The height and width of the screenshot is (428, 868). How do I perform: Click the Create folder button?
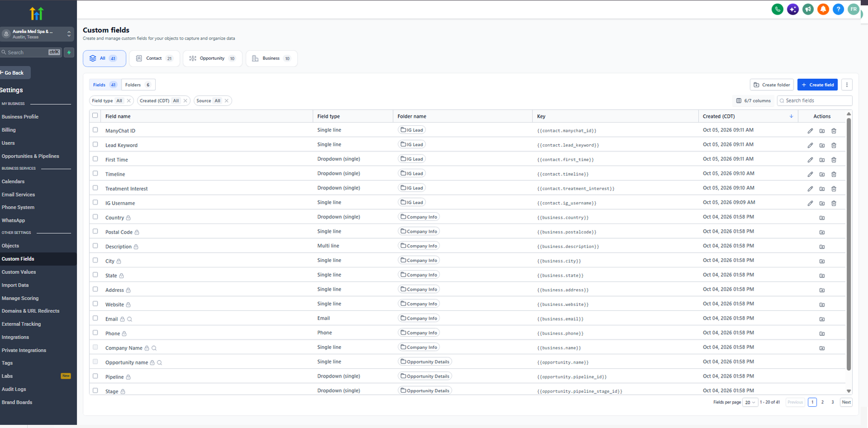pyautogui.click(x=772, y=85)
